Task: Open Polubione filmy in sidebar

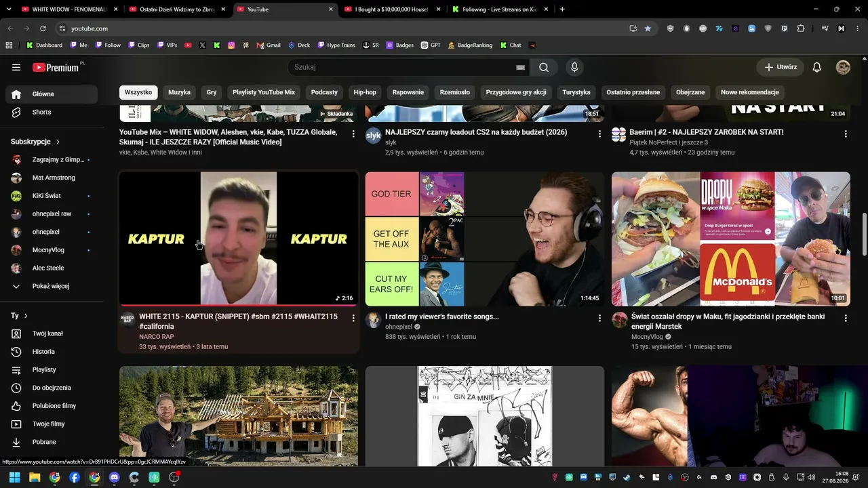Action: [x=52, y=406]
